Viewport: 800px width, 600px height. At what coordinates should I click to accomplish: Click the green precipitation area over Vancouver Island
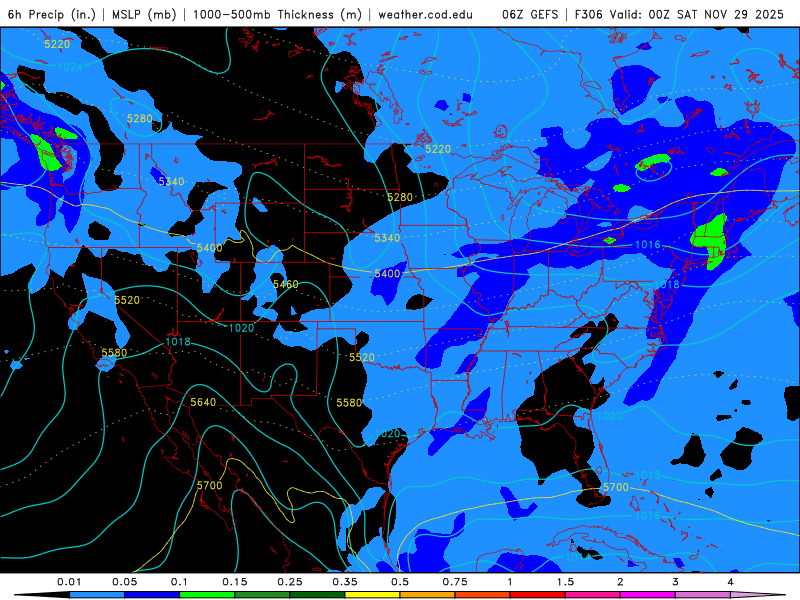pyautogui.click(x=46, y=152)
